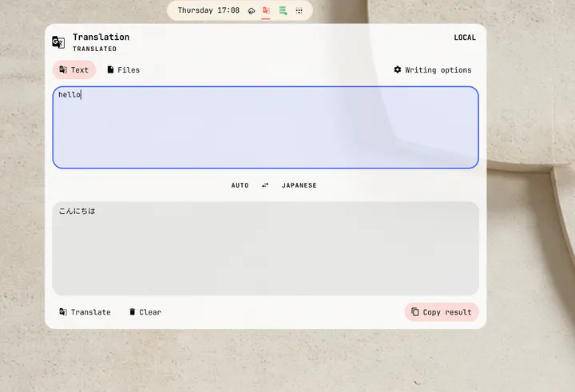This screenshot has height=392, width=575.
Task: Swap languages with the arrows icon
Action: pos(265,185)
